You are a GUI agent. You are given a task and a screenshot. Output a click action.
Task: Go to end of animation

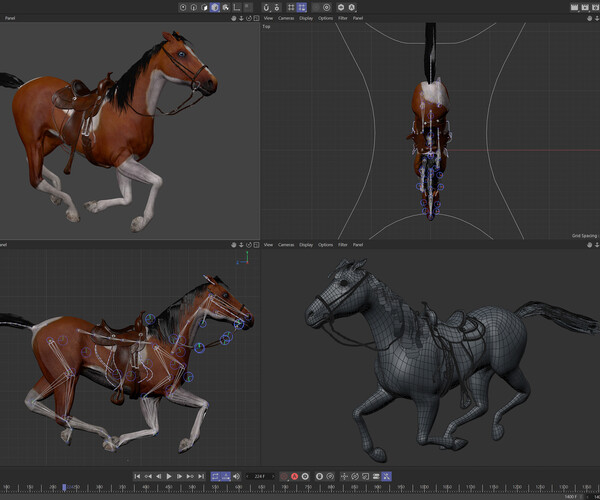[201, 476]
